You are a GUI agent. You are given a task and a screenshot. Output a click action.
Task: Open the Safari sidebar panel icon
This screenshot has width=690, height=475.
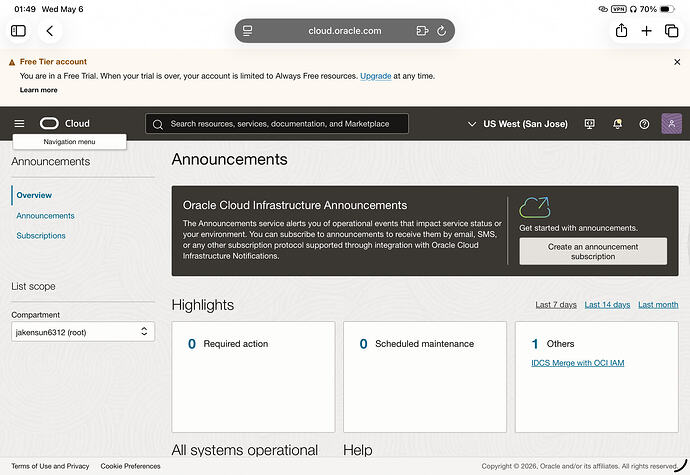(x=18, y=31)
